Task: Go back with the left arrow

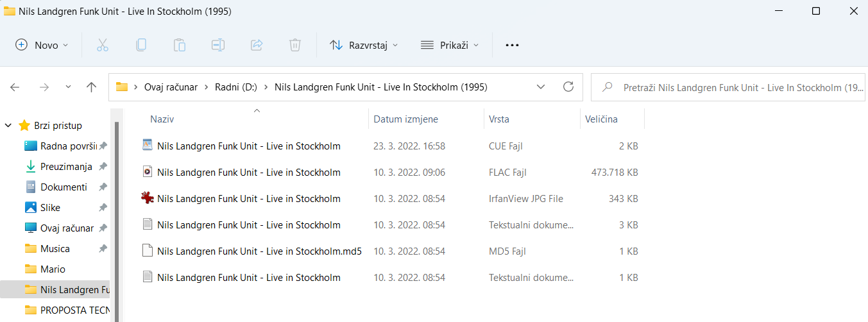Action: click(15, 87)
